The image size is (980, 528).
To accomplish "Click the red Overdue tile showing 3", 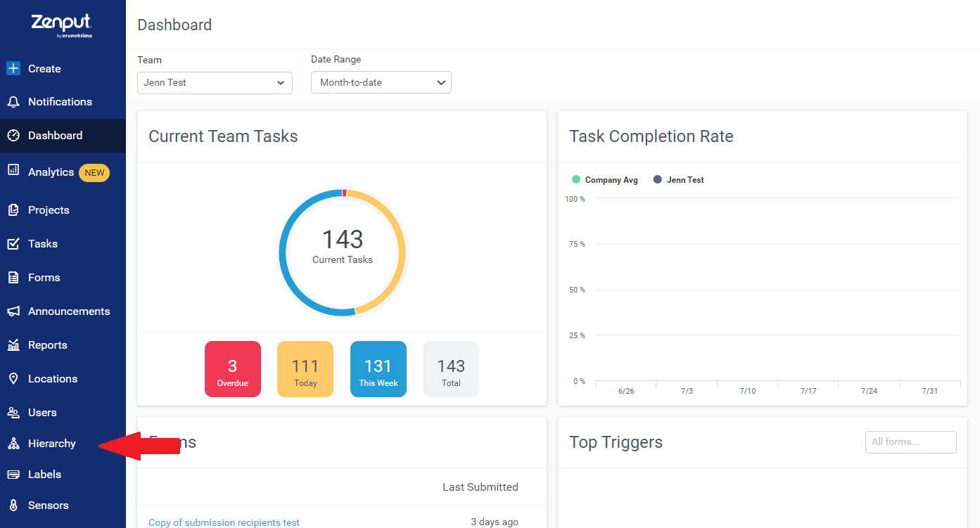I will pos(233,369).
